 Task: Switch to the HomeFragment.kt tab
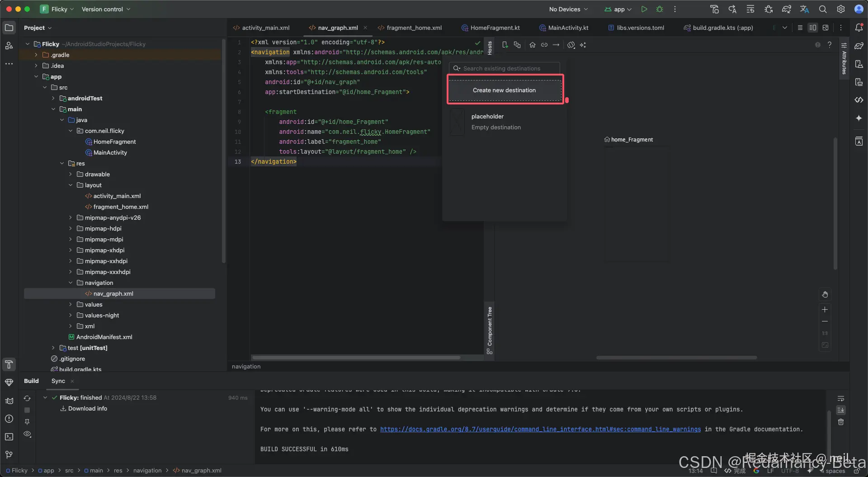point(495,28)
